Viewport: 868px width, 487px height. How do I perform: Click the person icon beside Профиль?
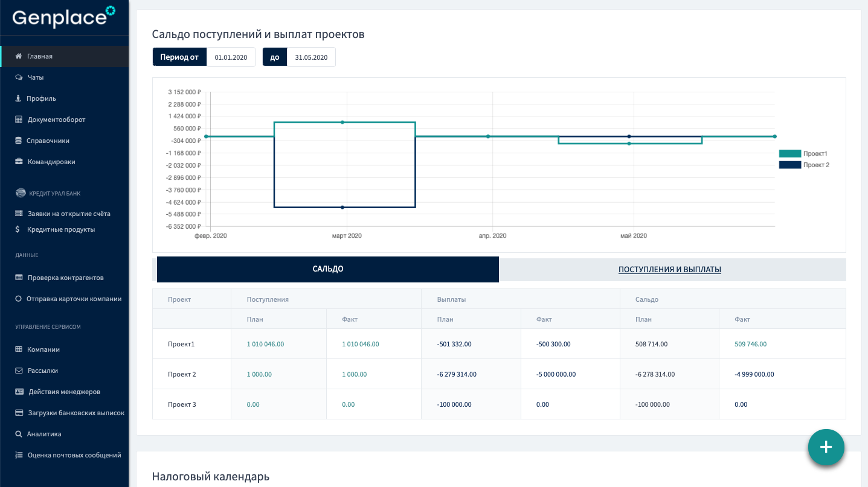[18, 98]
